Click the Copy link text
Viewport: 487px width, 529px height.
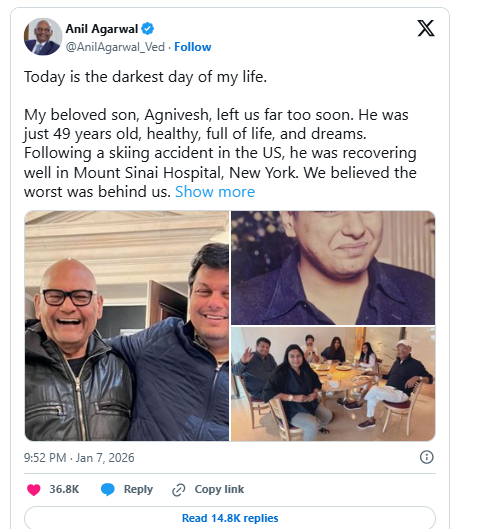click(x=219, y=489)
